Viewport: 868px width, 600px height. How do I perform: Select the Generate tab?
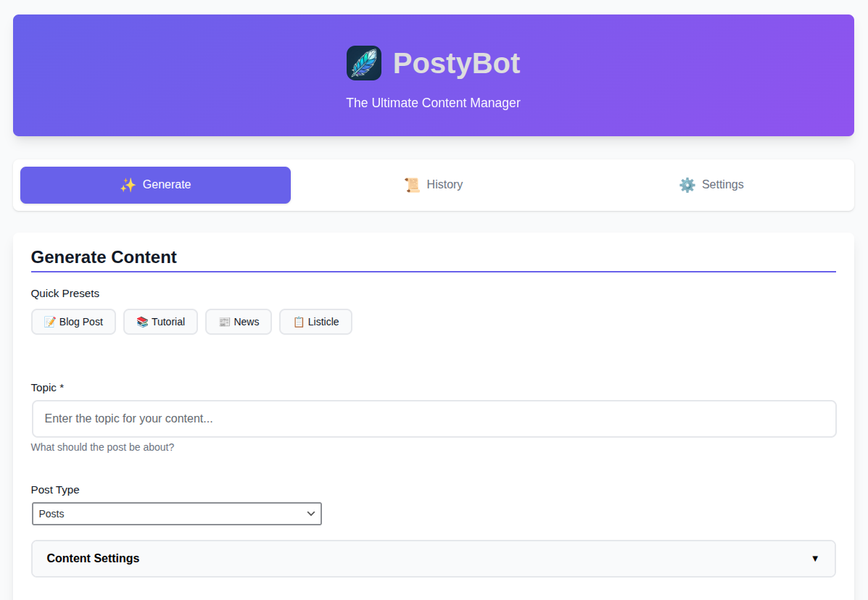(155, 185)
